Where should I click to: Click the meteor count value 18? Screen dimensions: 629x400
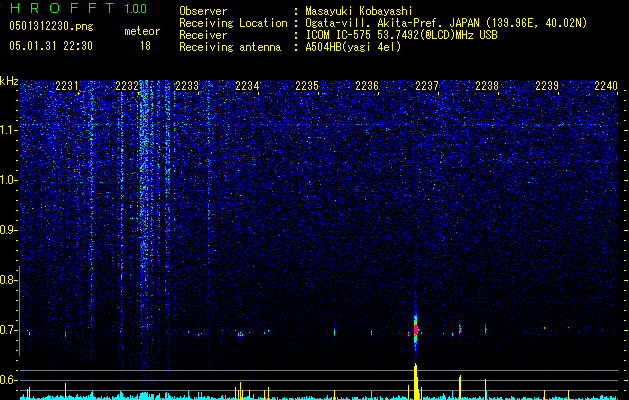(x=145, y=46)
